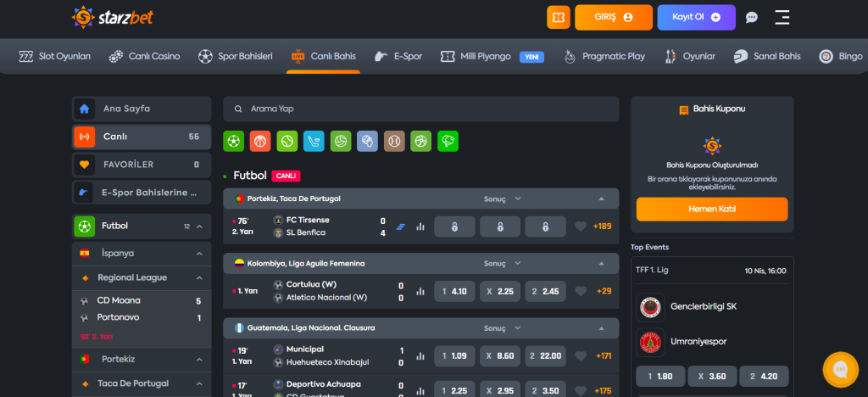Open the Canlı Casino menu
This screenshot has height=397, width=868.
[144, 57]
